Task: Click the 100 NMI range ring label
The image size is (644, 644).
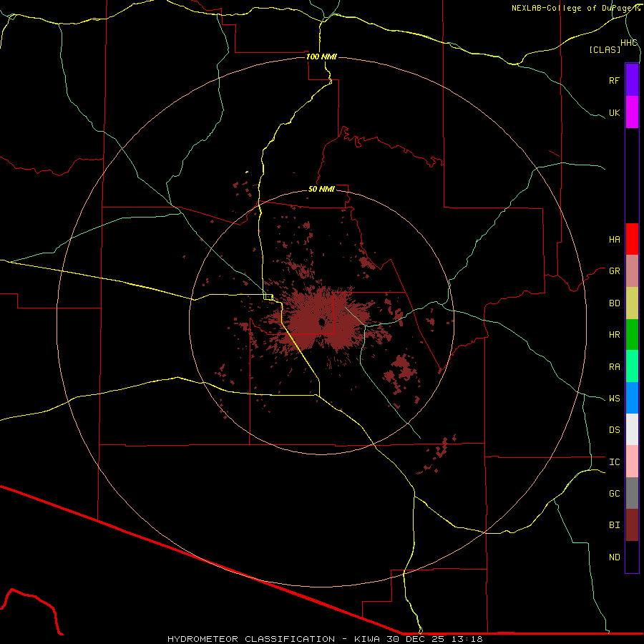Action: pyautogui.click(x=321, y=57)
